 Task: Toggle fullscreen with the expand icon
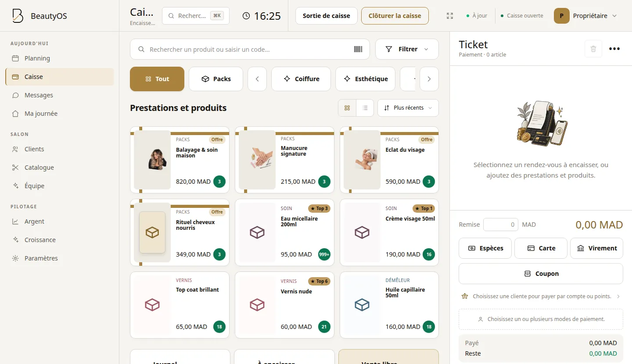450,16
